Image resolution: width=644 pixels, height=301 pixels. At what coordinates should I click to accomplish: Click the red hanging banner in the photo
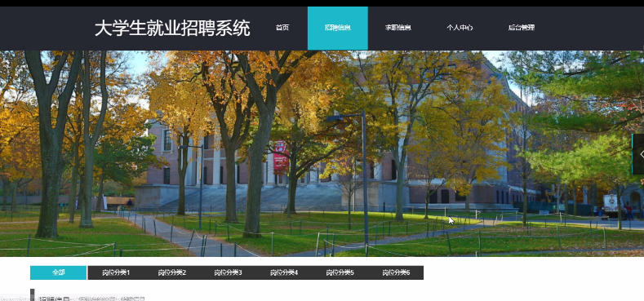[281, 157]
